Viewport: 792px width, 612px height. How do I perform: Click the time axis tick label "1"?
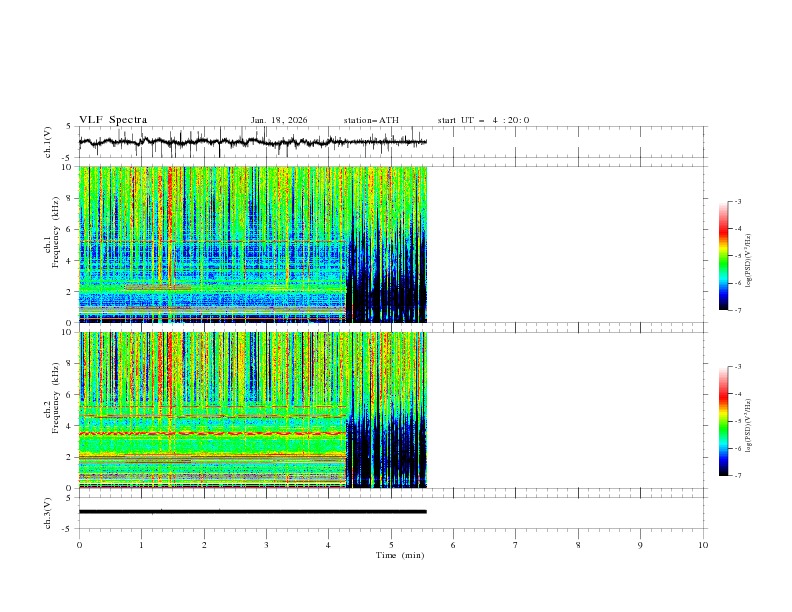pyautogui.click(x=141, y=545)
